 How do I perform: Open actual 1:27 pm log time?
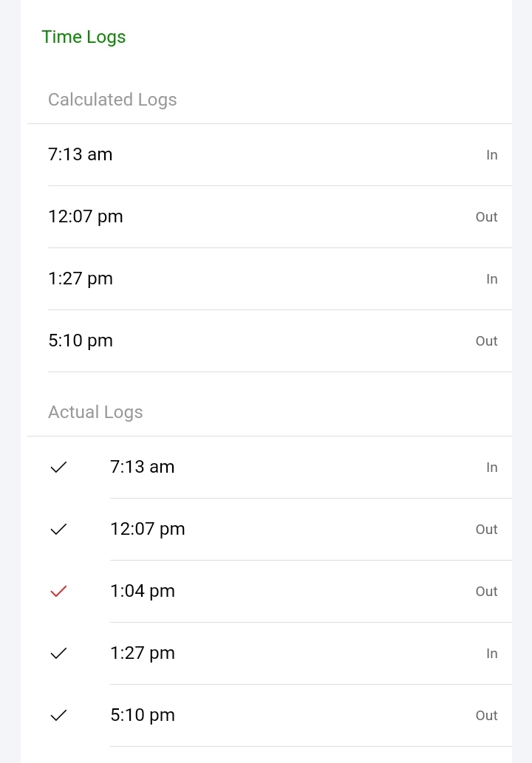coord(143,653)
